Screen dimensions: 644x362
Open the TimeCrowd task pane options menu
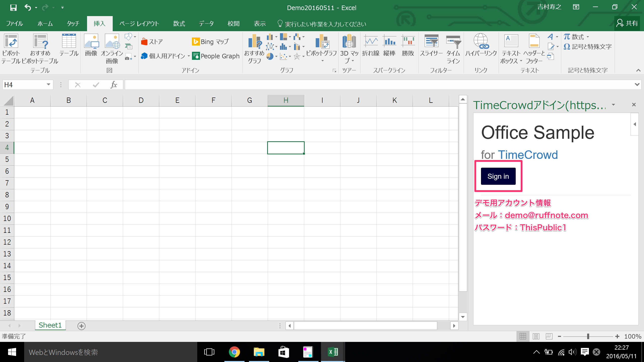click(x=614, y=105)
